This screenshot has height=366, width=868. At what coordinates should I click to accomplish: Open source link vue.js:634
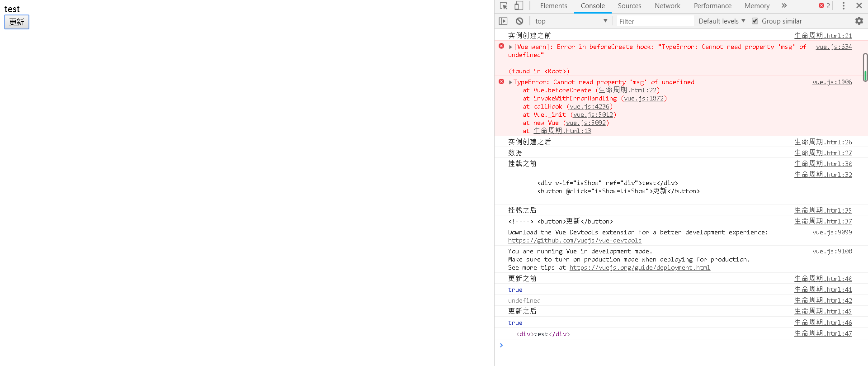pos(834,47)
